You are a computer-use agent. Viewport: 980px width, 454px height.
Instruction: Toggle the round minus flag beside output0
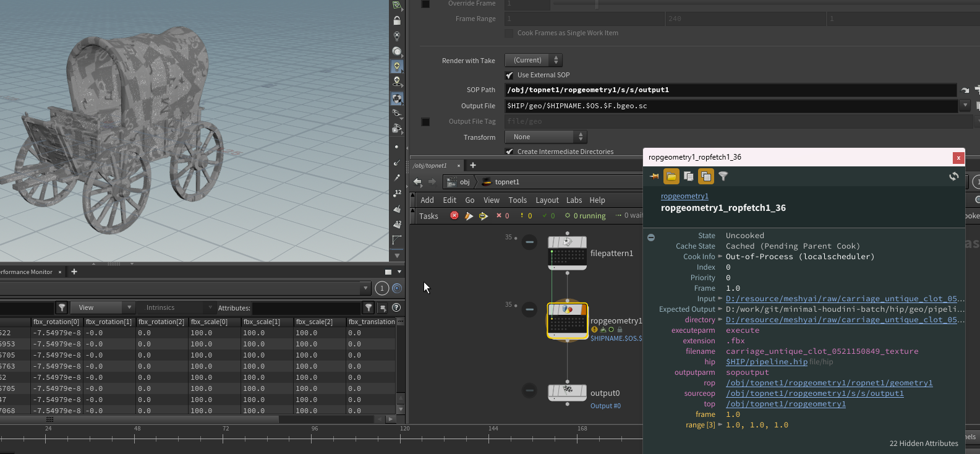pyautogui.click(x=529, y=390)
